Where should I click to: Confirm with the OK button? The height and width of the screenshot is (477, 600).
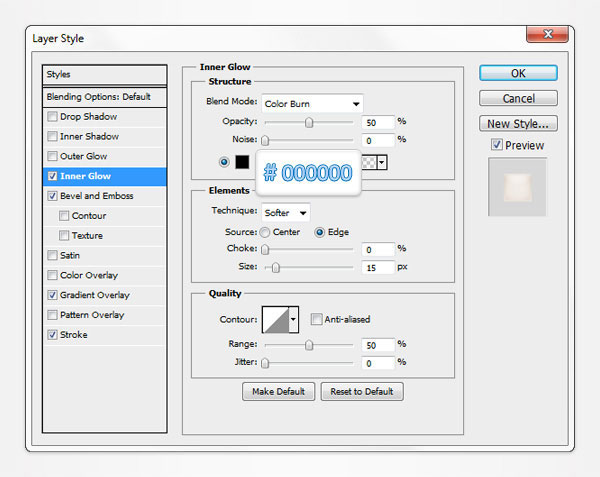518,73
